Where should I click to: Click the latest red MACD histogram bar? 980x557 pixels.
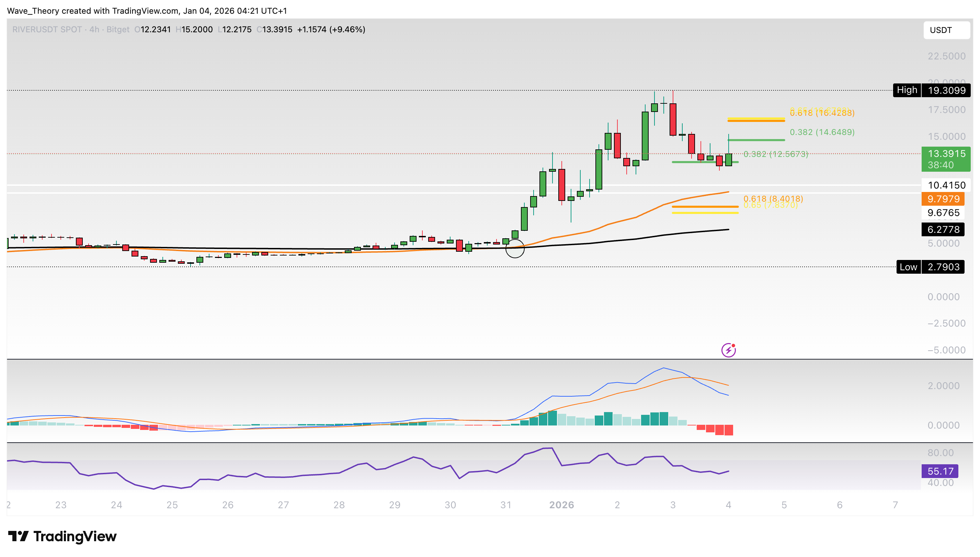tap(728, 430)
